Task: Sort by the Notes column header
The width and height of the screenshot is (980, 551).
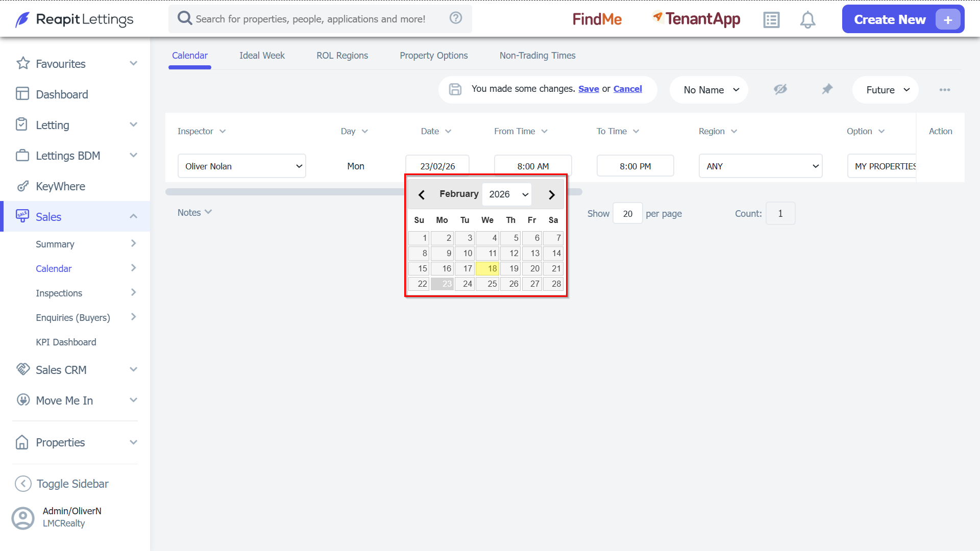Action: coord(194,212)
